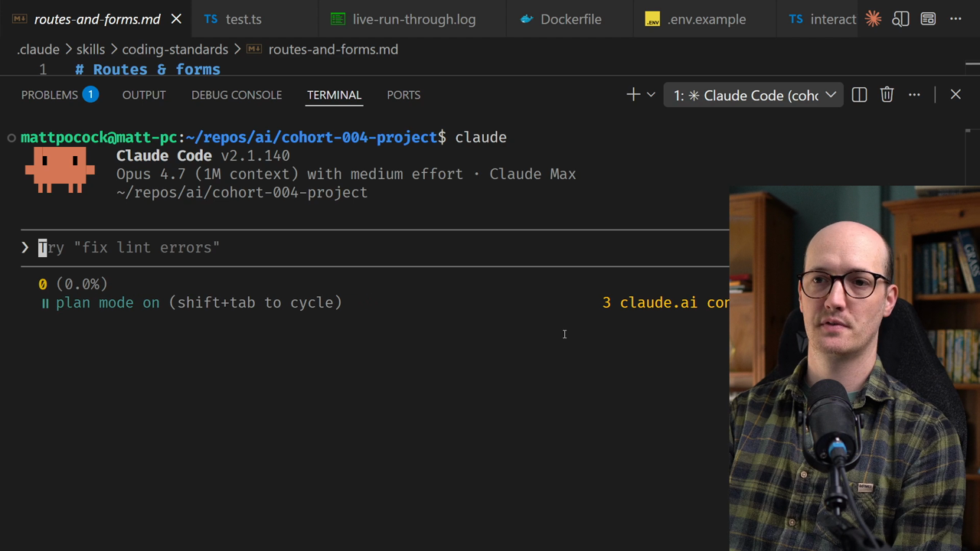Switch to the Debug Console tab

pyautogui.click(x=237, y=95)
